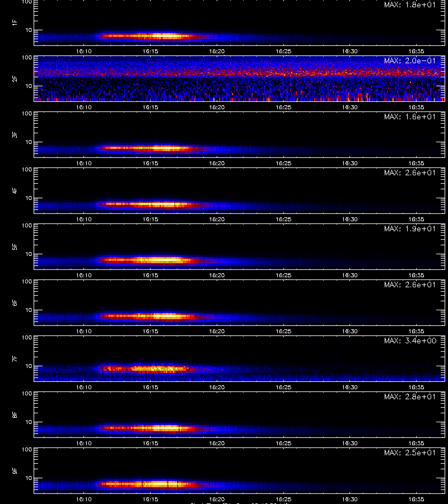Click the 3F panel axis label
The width and height of the screenshot is (448, 504).
15,134
